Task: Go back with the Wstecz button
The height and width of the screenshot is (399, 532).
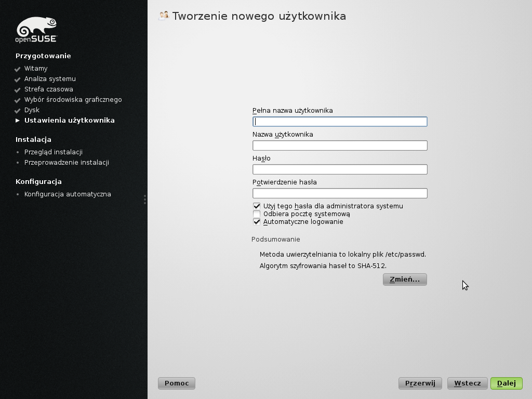Action: [x=467, y=383]
